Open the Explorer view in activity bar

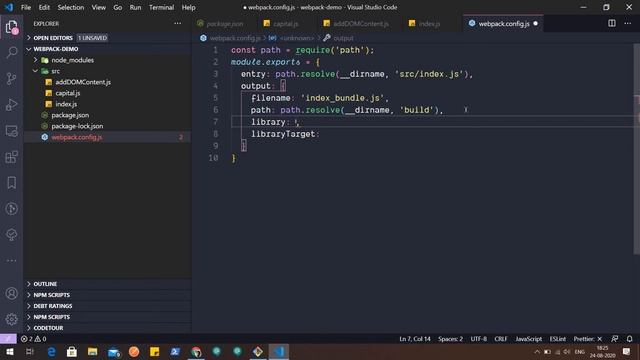pyautogui.click(x=11, y=27)
